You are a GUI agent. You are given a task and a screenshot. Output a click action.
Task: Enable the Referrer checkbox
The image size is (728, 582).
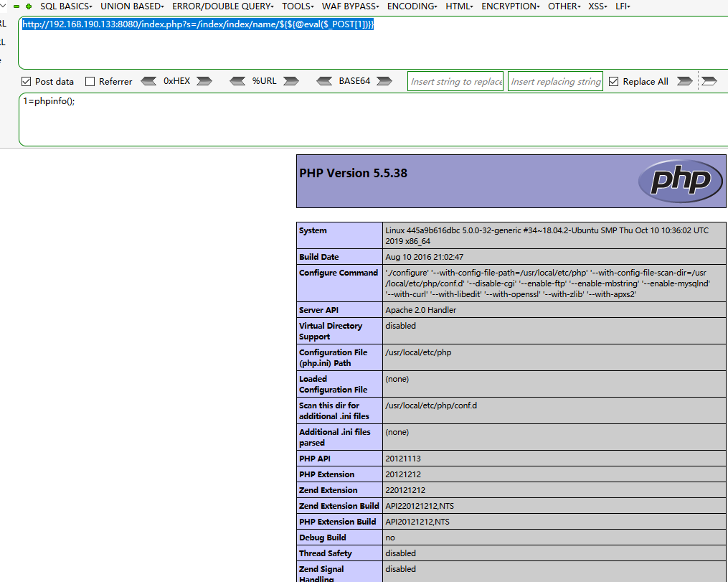[x=90, y=82]
